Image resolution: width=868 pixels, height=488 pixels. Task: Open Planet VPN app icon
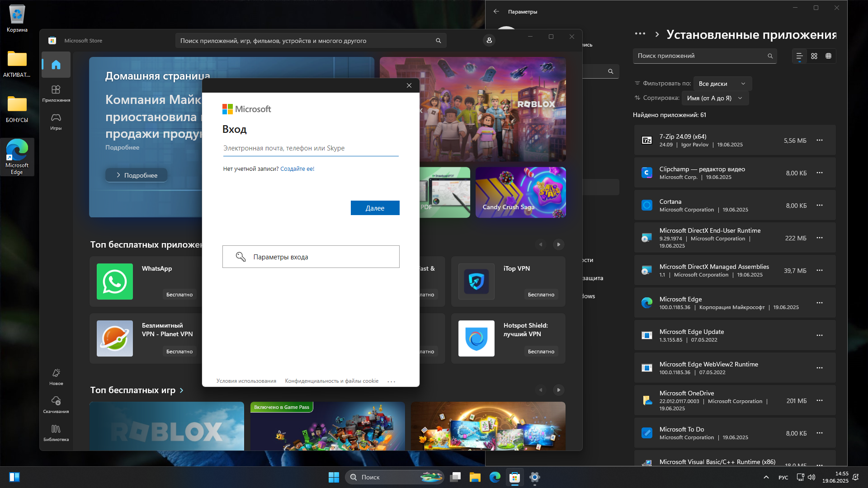point(115,338)
